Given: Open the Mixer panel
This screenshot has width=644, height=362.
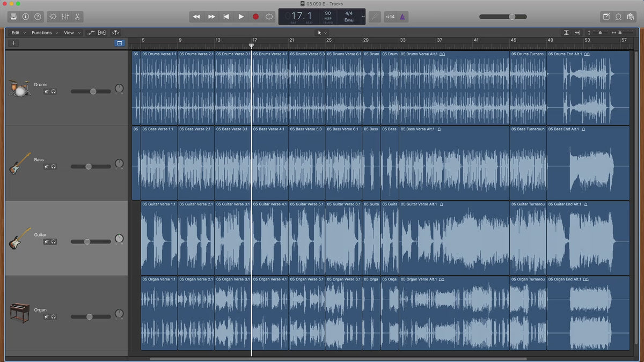Looking at the screenshot, I should 65,17.
